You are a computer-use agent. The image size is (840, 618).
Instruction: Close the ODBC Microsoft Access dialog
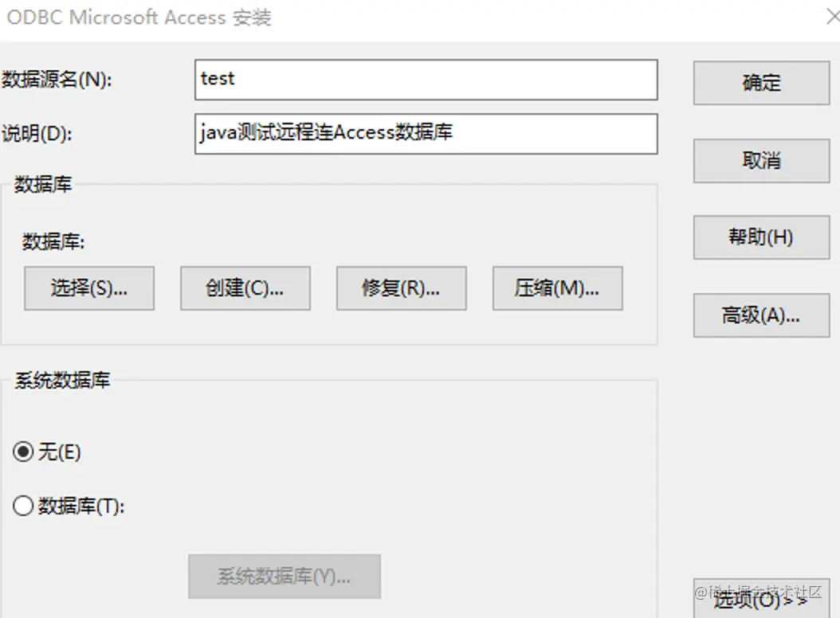pyautogui.click(x=833, y=18)
